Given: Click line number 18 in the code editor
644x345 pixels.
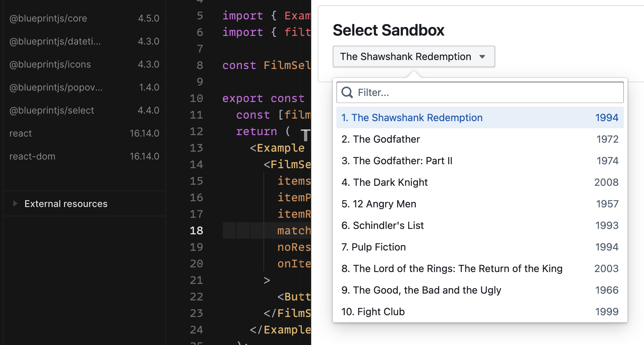Looking at the screenshot, I should [196, 230].
